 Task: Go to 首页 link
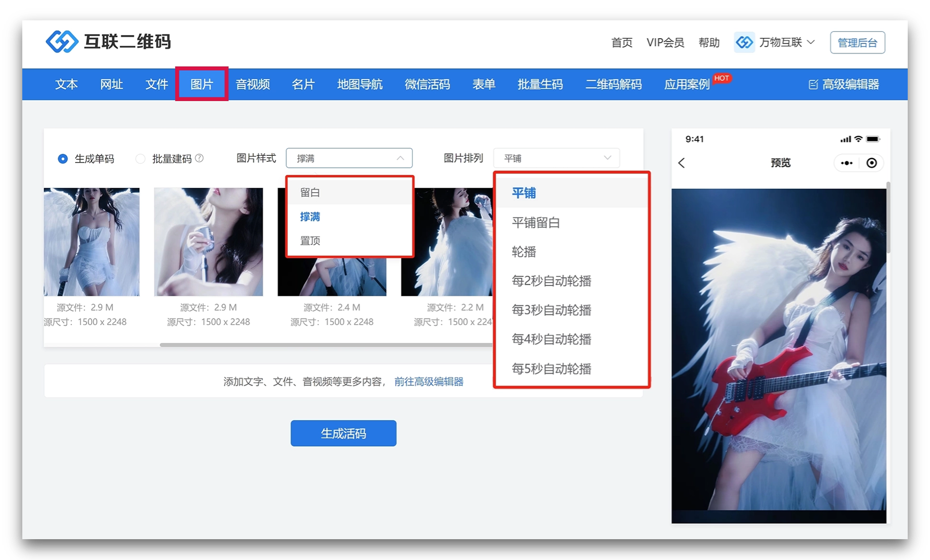pos(621,43)
